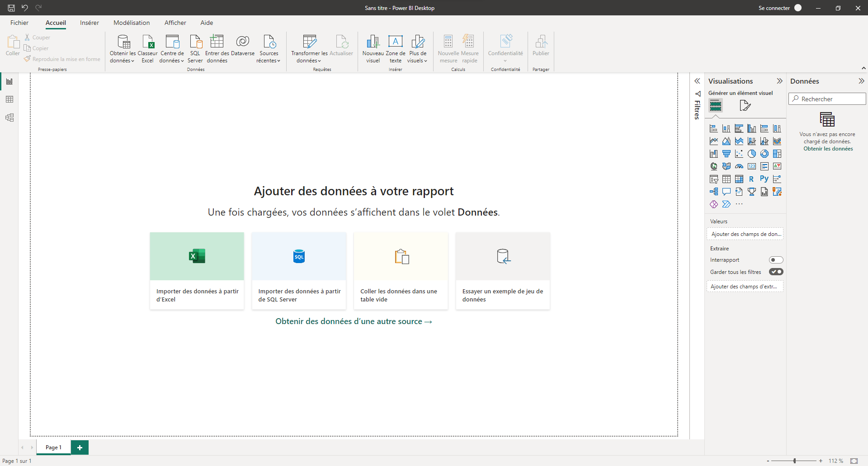Click Nouveau visuel in the ribbon

tap(373, 49)
